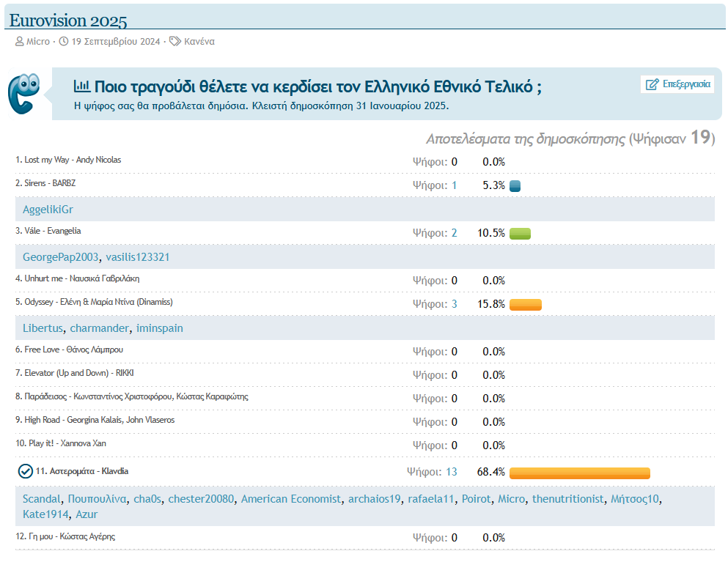Click option 2. Sirens - BARBZ
Viewport: 728px width, 562px height.
click(x=45, y=183)
